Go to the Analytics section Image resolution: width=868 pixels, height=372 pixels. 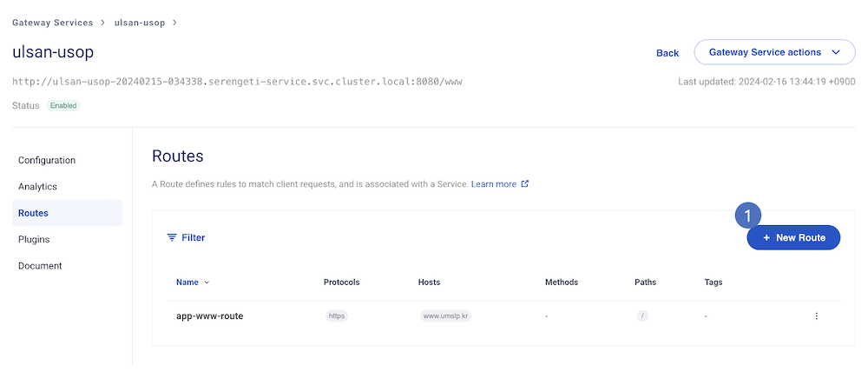coord(37,187)
